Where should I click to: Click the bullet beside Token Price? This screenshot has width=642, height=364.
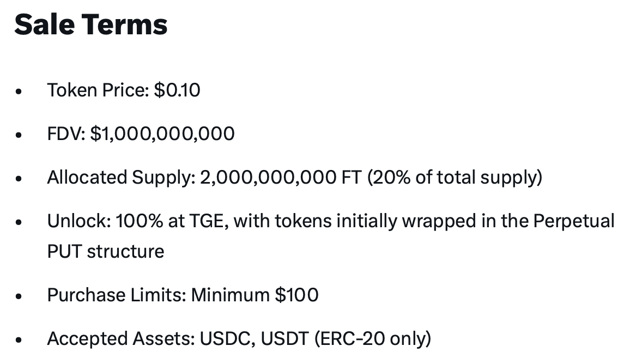(20, 92)
